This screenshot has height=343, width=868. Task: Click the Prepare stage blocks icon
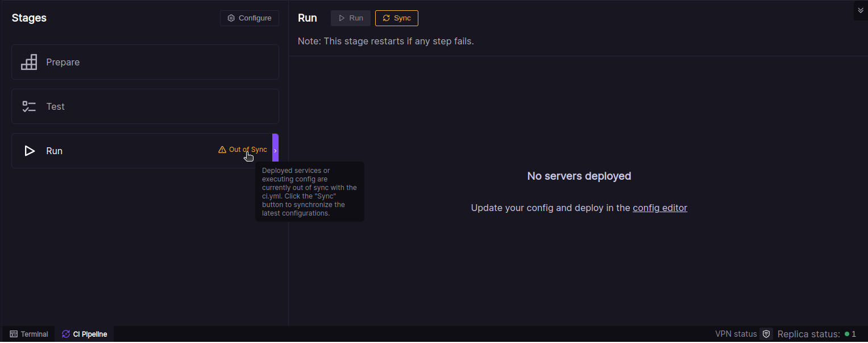tap(29, 62)
